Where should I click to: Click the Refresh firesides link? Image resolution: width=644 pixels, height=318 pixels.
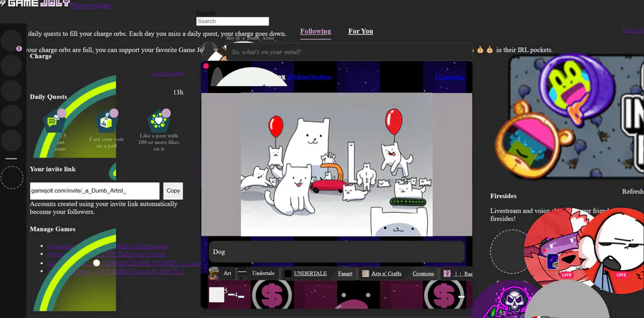tap(633, 192)
